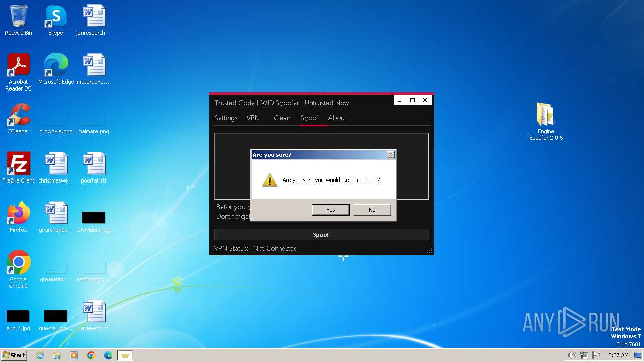Select the palmare.png file
The image size is (644, 362).
click(94, 124)
